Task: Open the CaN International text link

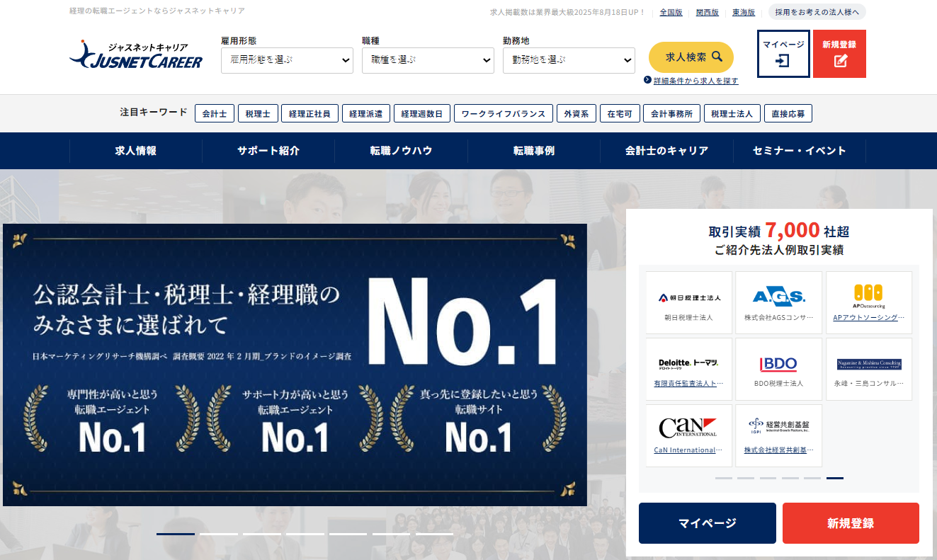Action: (x=688, y=450)
